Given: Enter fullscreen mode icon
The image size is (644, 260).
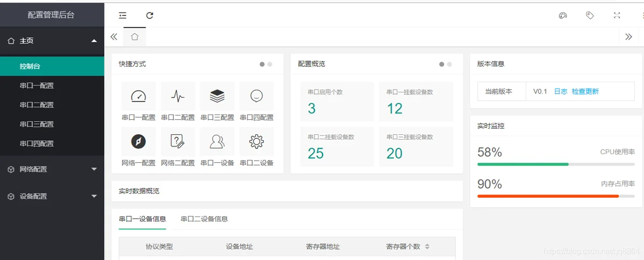Looking at the screenshot, I should (617, 16).
